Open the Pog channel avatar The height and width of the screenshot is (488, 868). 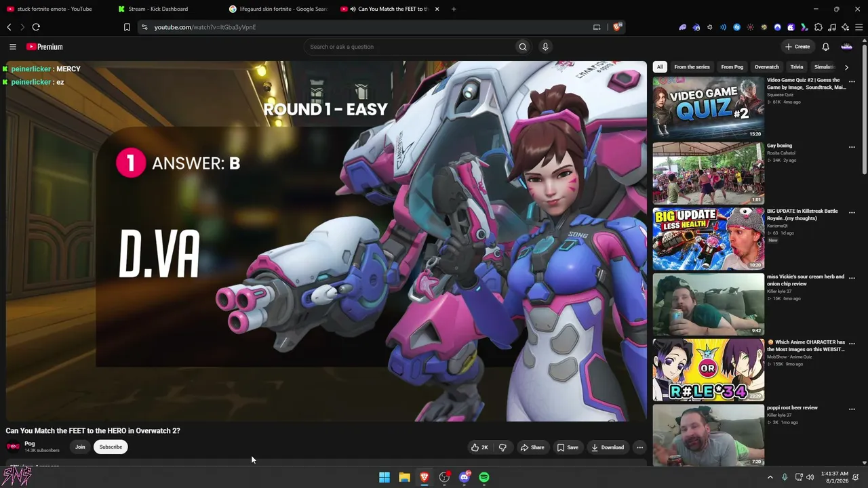tap(13, 447)
